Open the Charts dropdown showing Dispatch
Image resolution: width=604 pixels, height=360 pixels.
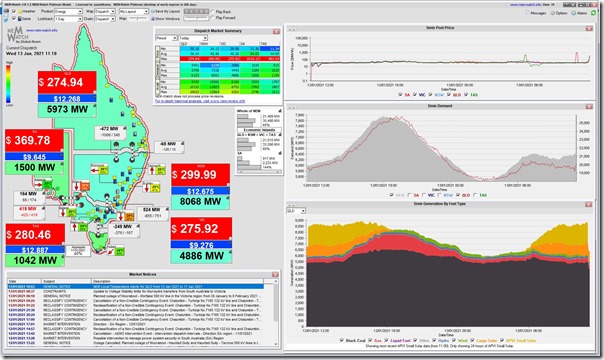[105, 18]
